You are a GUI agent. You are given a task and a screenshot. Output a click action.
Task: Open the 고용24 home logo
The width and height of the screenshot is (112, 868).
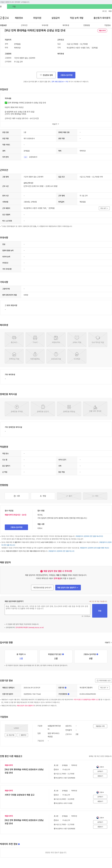[x=4, y=18]
